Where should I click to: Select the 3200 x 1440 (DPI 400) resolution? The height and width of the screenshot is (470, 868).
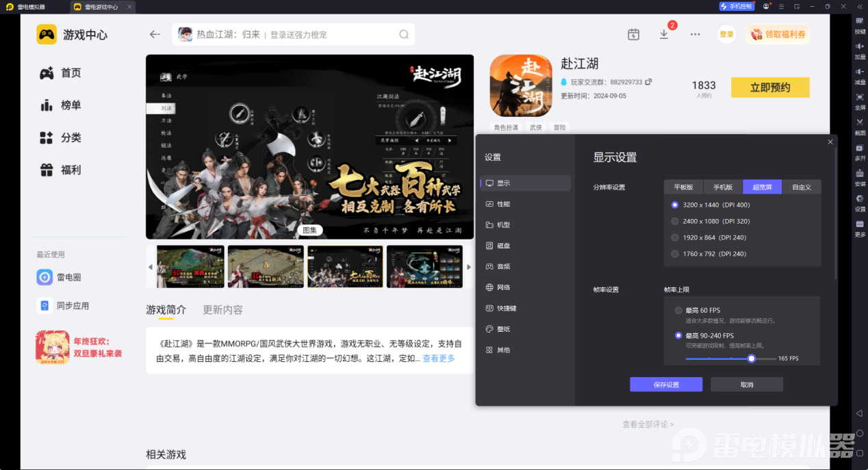click(x=711, y=205)
